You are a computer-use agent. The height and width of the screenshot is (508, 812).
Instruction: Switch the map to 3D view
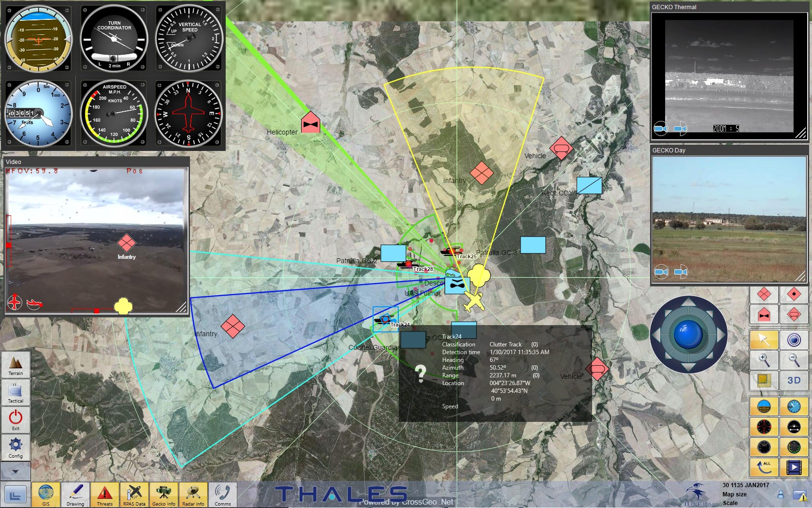pyautogui.click(x=794, y=380)
